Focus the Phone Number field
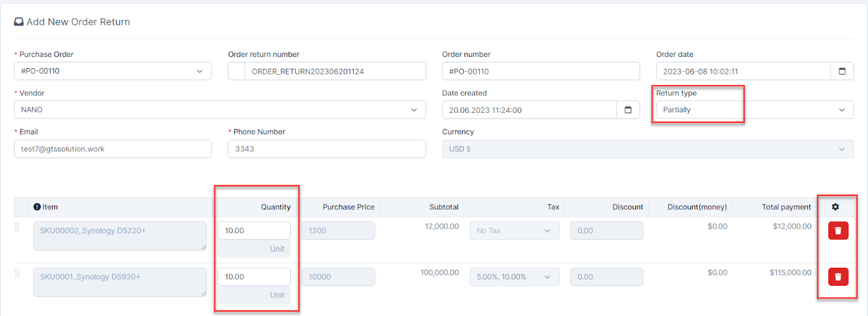Viewport: 868px width, 316px height. pos(327,149)
